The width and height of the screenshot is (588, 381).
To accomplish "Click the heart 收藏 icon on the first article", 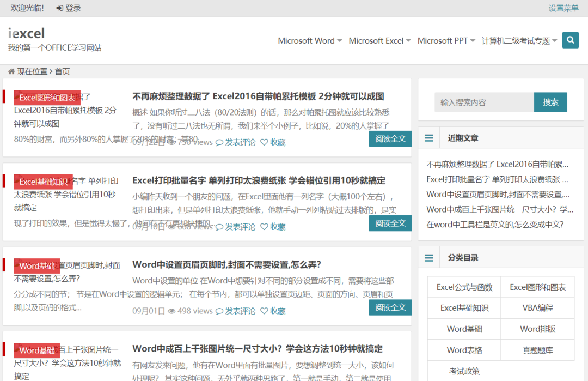I will (x=264, y=142).
